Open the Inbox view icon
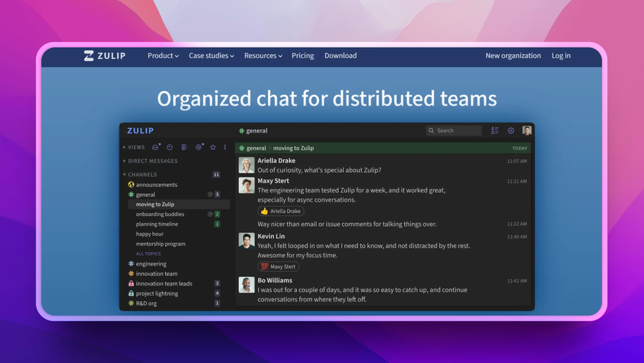 [x=155, y=147]
